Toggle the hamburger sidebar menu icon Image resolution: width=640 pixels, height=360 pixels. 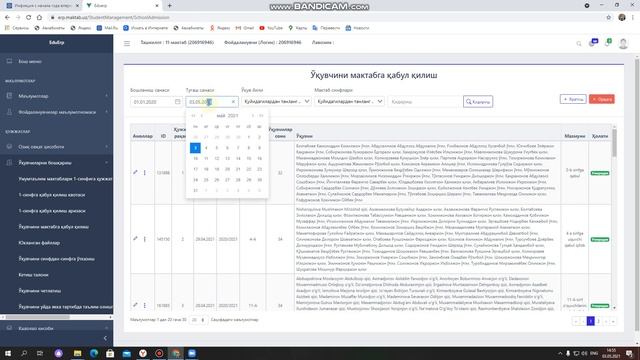(127, 43)
